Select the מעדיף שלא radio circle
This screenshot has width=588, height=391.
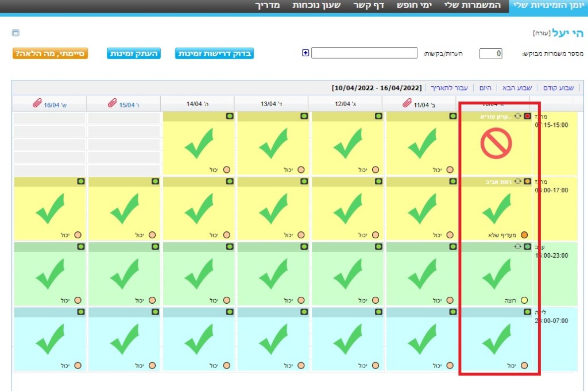[x=524, y=235]
